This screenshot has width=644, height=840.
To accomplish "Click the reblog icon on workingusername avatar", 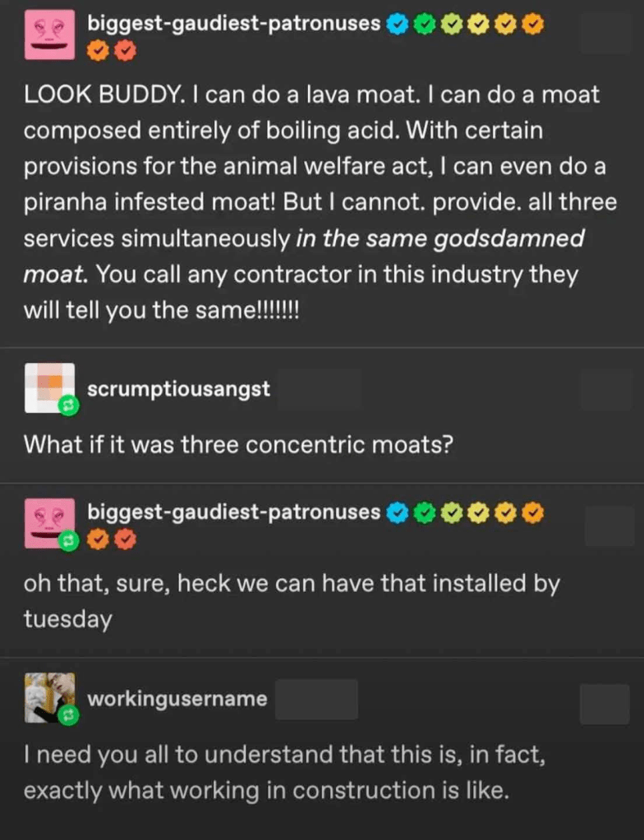I will point(68,714).
